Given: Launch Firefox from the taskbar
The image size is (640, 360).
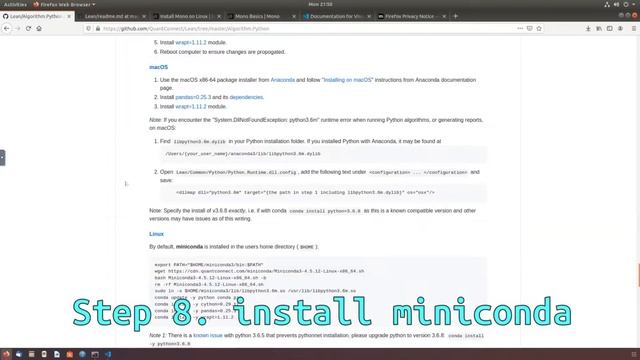Looking at the screenshot, I should pyautogui.click(x=6, y=354).
